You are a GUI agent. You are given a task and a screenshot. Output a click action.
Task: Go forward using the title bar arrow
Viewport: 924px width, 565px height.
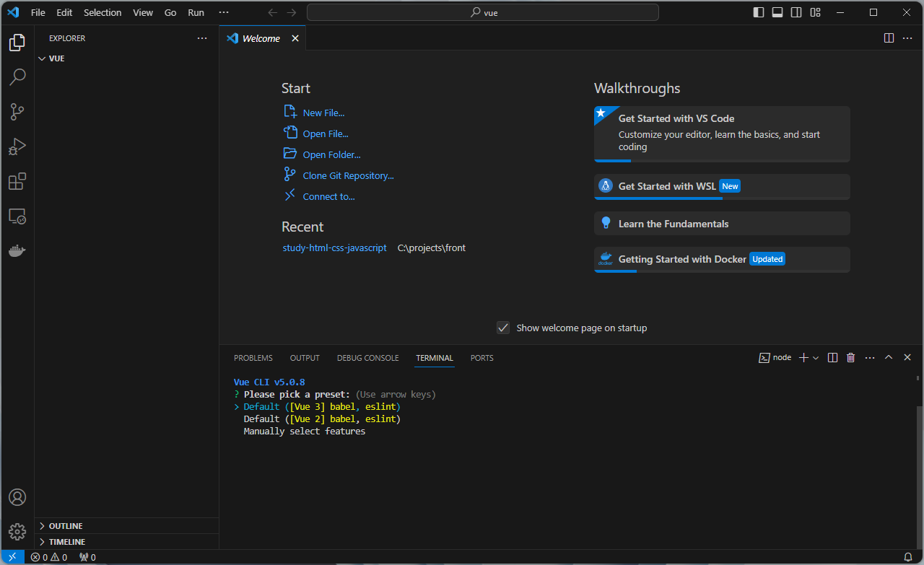tap(291, 12)
